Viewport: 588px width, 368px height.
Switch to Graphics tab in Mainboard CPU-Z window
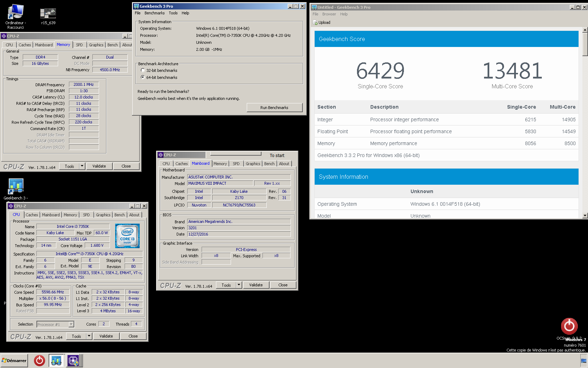253,164
